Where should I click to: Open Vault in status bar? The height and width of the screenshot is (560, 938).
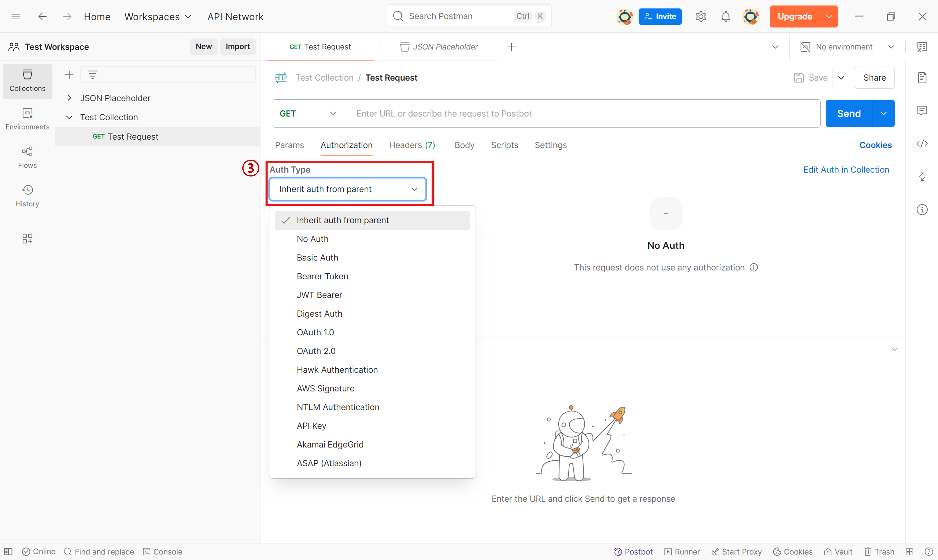tap(838, 552)
